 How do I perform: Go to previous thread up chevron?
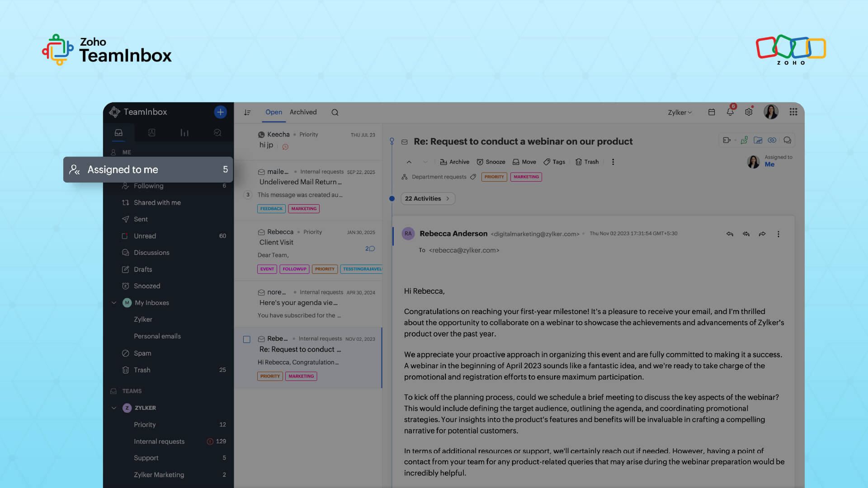(x=409, y=162)
